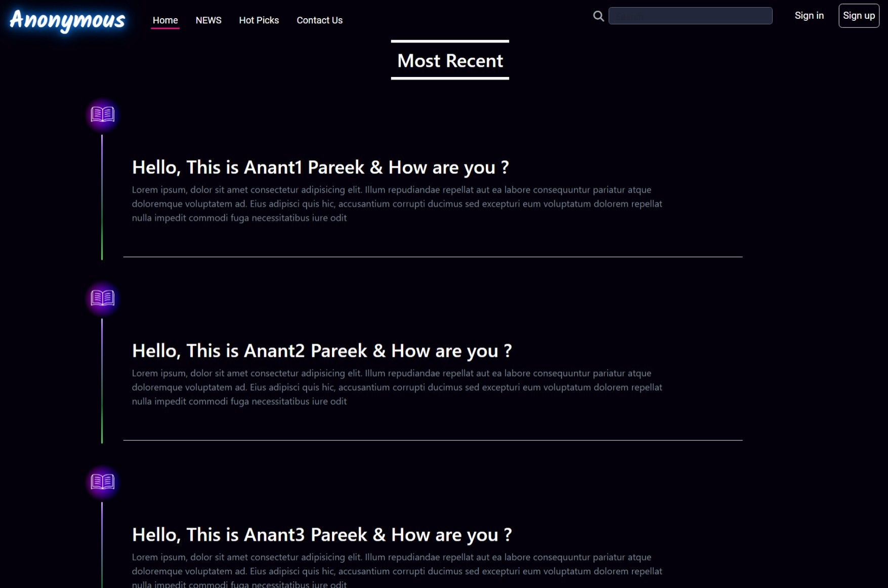Open the NEWS navigation link
888x588 pixels.
point(208,20)
